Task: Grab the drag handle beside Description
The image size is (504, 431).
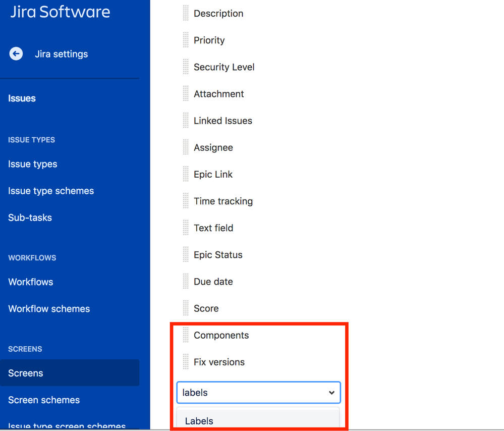Action: 186,13
